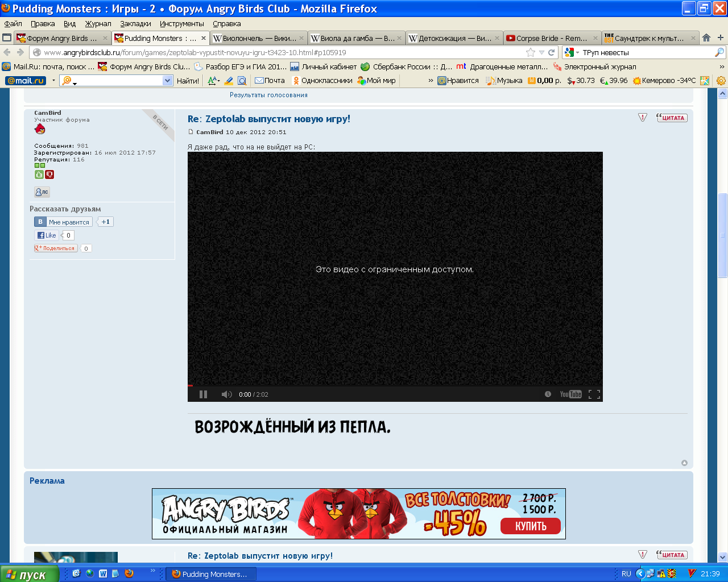Give positive reputation with thumbs-up icon
The height and width of the screenshot is (582, 728).
coord(39,174)
